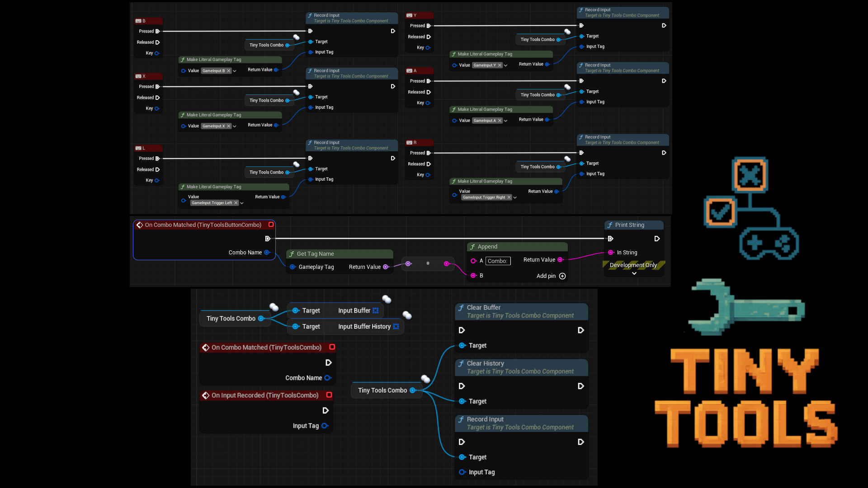Screen dimensions: 868x488
Task: Select the On Input Recorded (TinyToolsCombo) event title
Action: pyautogui.click(x=265, y=395)
